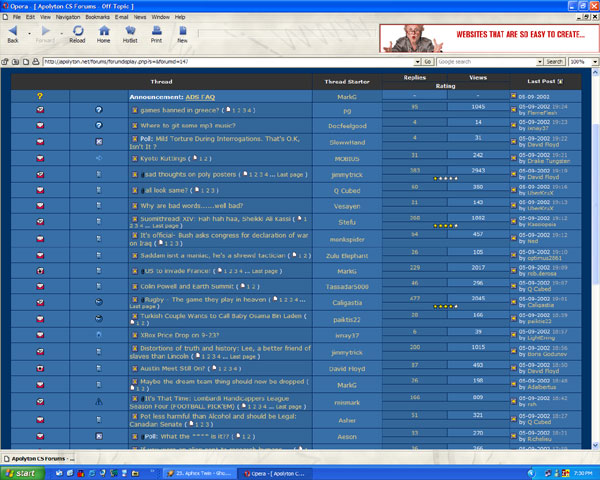Click the Windows Start button

20,471
